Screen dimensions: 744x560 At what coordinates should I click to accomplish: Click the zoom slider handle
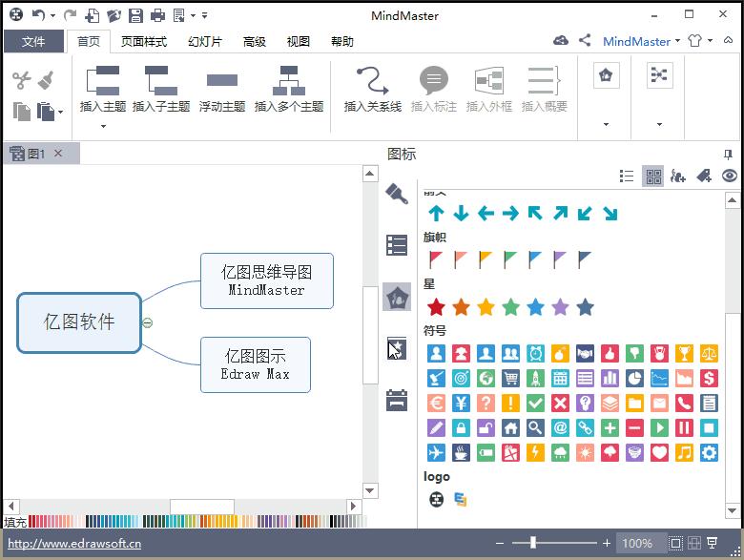(x=533, y=543)
